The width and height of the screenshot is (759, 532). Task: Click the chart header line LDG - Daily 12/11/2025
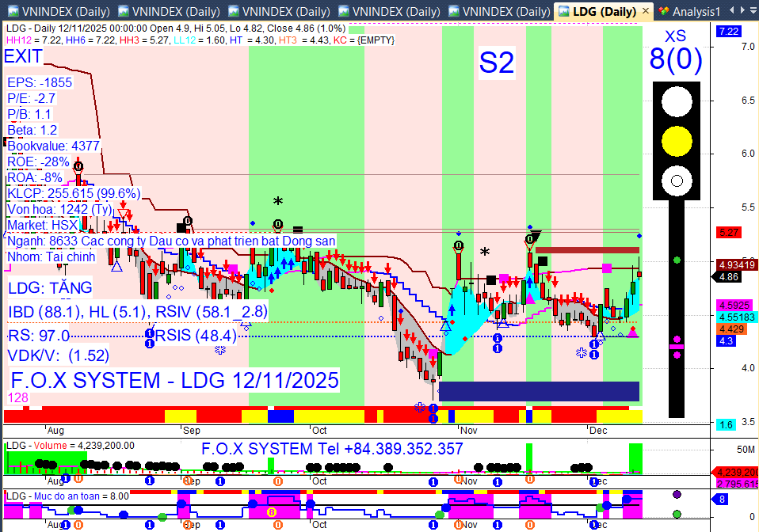(x=176, y=28)
